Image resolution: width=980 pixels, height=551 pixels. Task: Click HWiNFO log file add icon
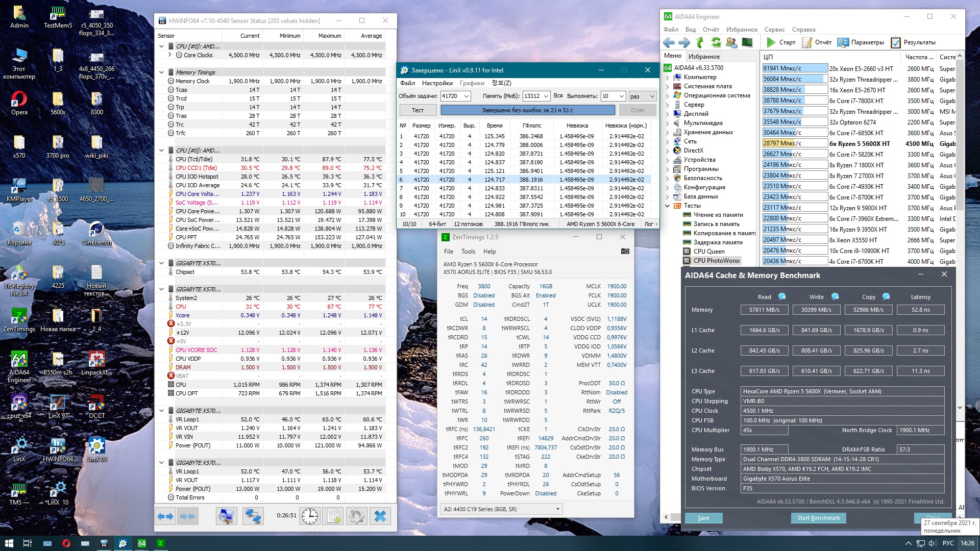point(333,516)
